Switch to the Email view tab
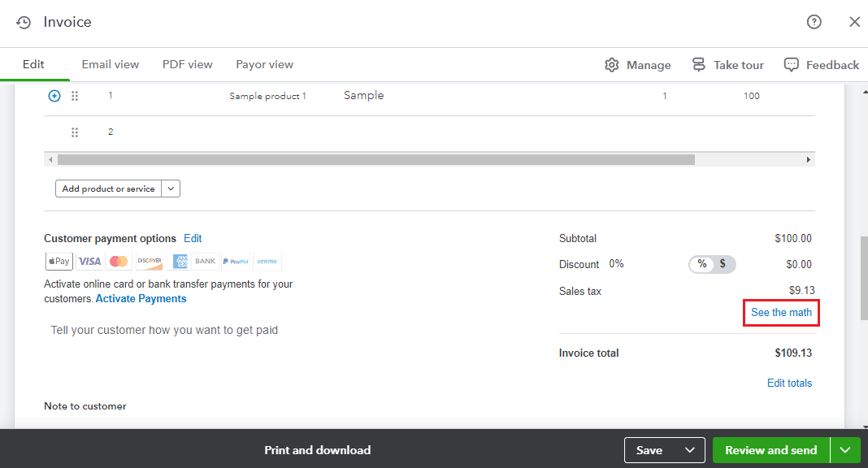This screenshot has width=868, height=468. (x=110, y=64)
